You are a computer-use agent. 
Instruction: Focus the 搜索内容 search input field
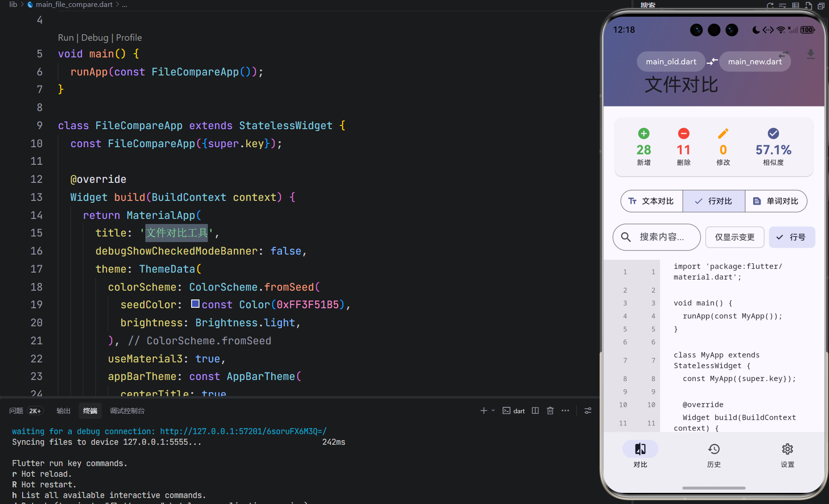pyautogui.click(x=656, y=237)
